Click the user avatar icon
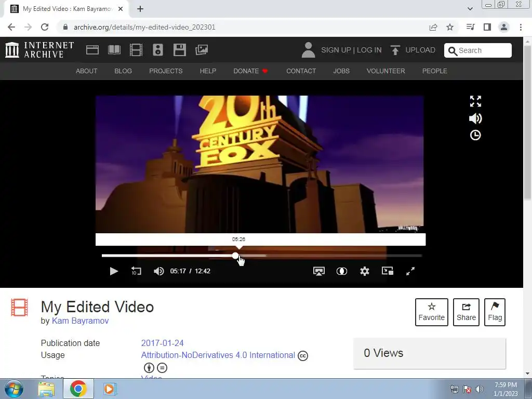 pos(308,50)
